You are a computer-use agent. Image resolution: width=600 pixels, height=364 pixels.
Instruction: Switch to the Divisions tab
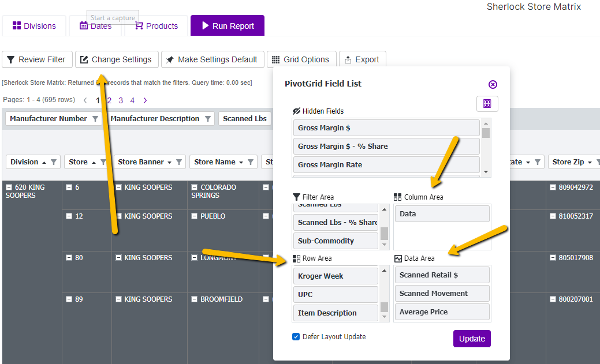pyautogui.click(x=34, y=26)
